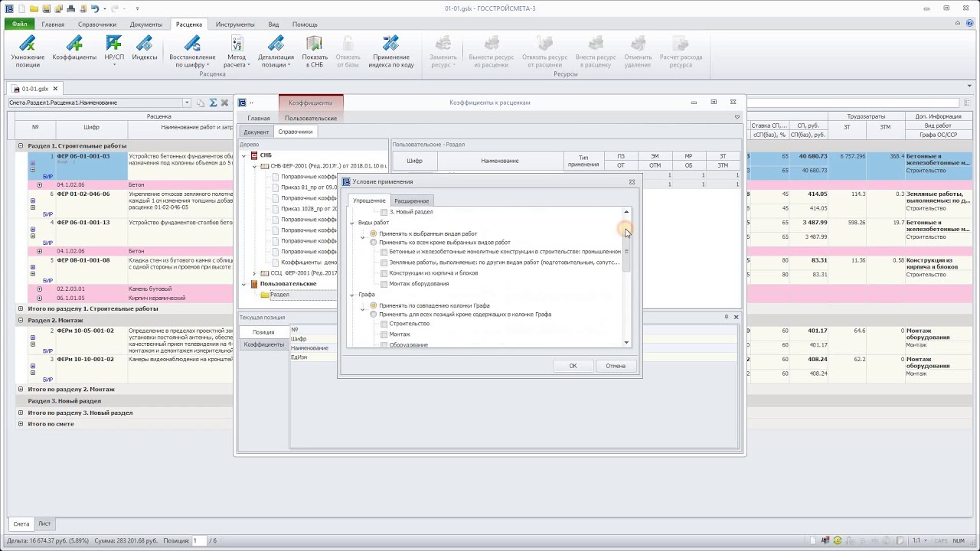The width and height of the screenshot is (980, 551).
Task: Check the '3. Новый раздел' checkbox
Action: click(x=384, y=212)
